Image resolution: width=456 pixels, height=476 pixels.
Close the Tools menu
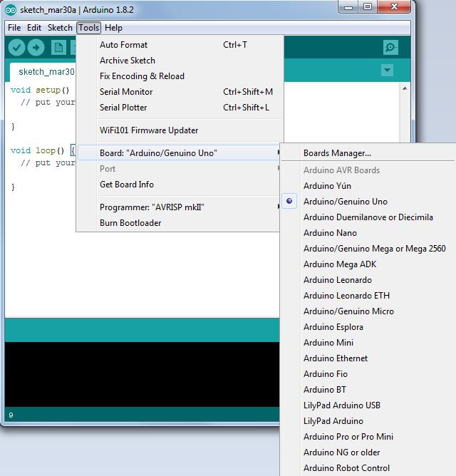point(88,28)
